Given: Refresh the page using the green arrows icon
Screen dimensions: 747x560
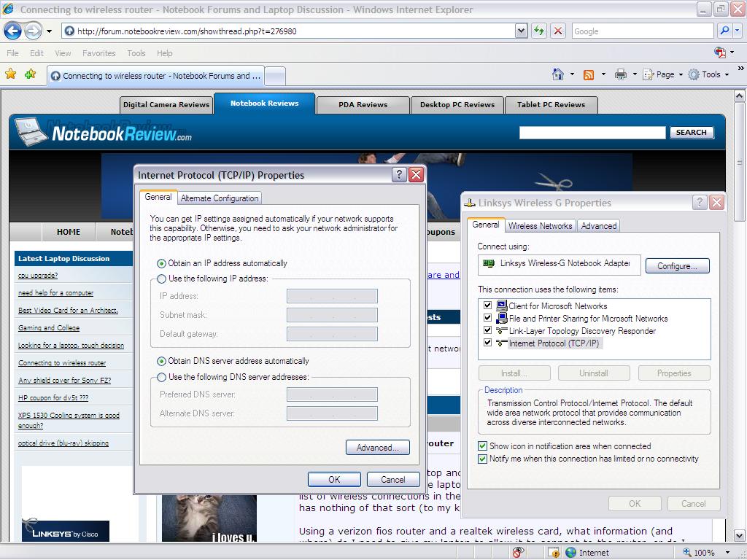Looking at the screenshot, I should pyautogui.click(x=539, y=31).
